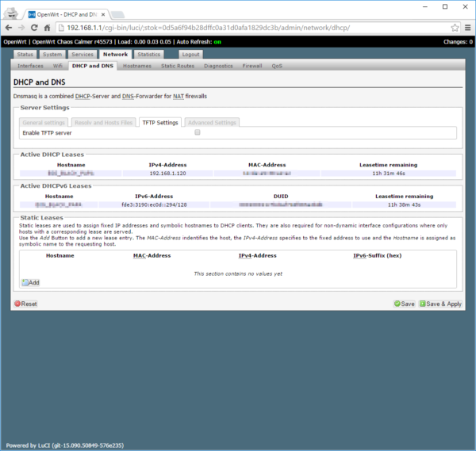Click the Logout link
The width and height of the screenshot is (476, 451).
[190, 55]
